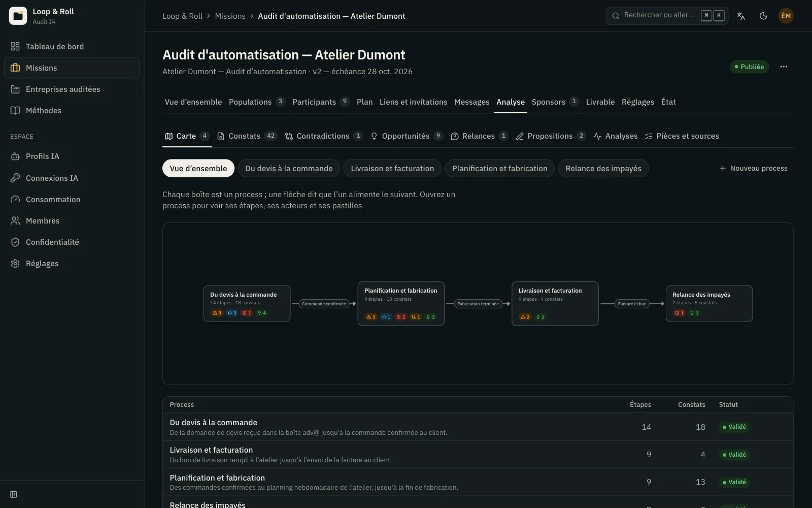Select the Contradictions sub-tab
Image resolution: width=812 pixels, height=508 pixels.
324,136
